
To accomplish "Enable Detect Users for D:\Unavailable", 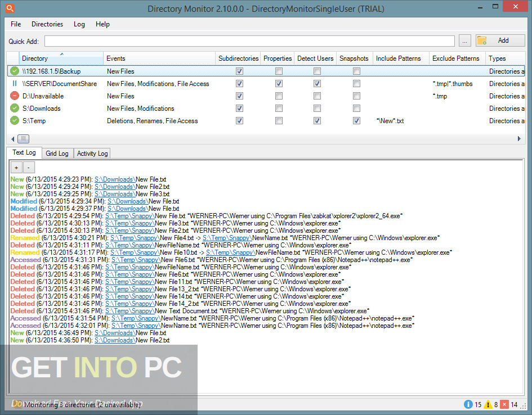I will click(x=318, y=96).
